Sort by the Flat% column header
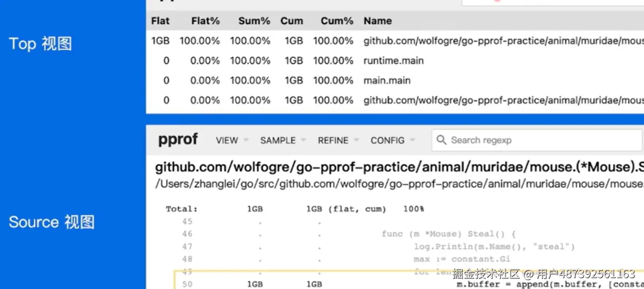Image resolution: width=644 pixels, height=289 pixels. (x=205, y=21)
